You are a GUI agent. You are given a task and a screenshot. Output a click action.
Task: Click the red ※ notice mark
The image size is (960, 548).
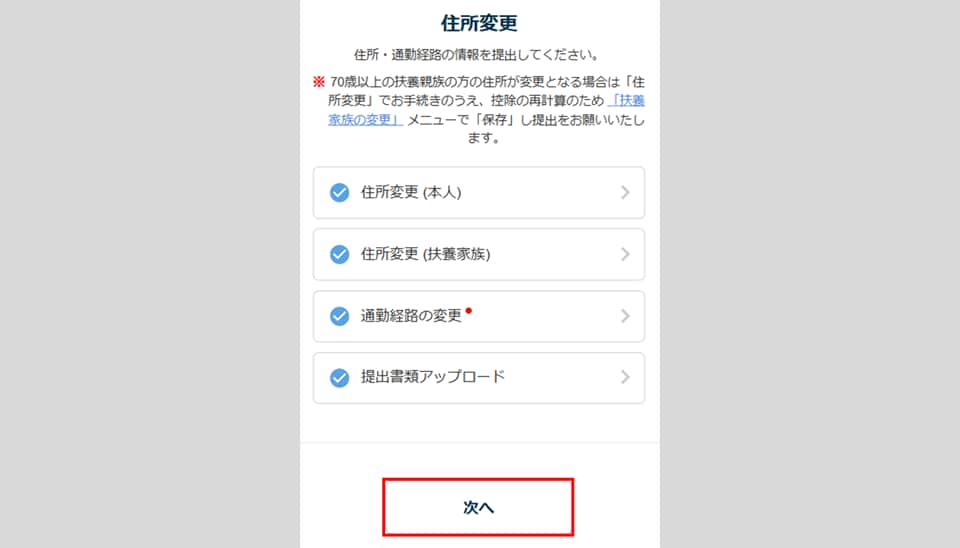pos(318,82)
